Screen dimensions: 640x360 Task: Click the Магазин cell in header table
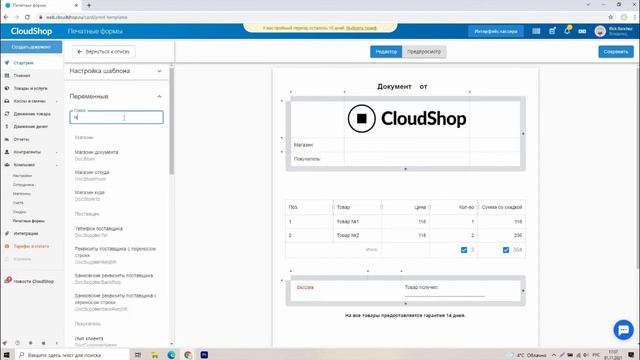coord(303,145)
